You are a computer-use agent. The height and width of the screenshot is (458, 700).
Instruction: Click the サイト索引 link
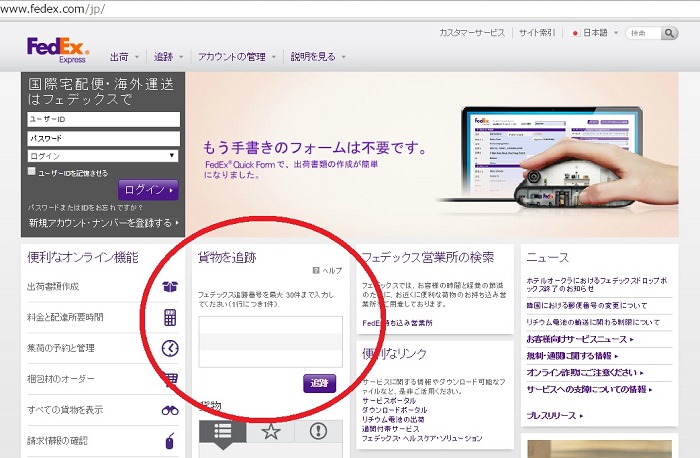tap(537, 33)
